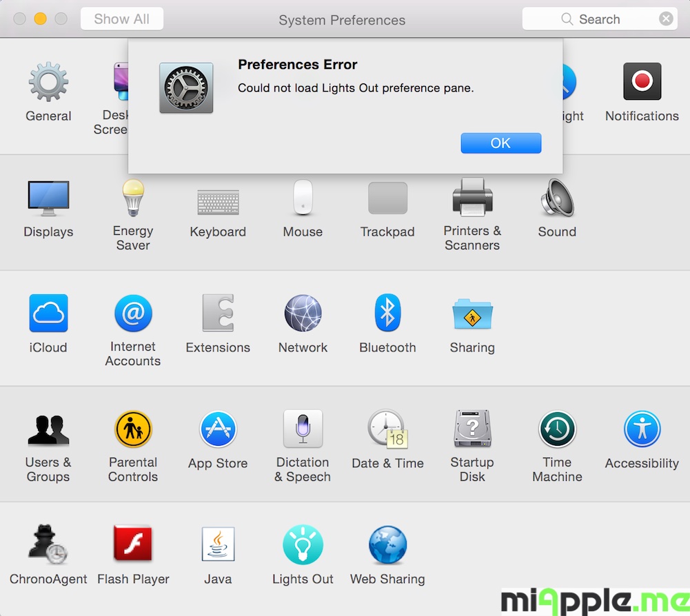Click the Search field in the toolbar
Screen dimensions: 690x616
pos(598,19)
